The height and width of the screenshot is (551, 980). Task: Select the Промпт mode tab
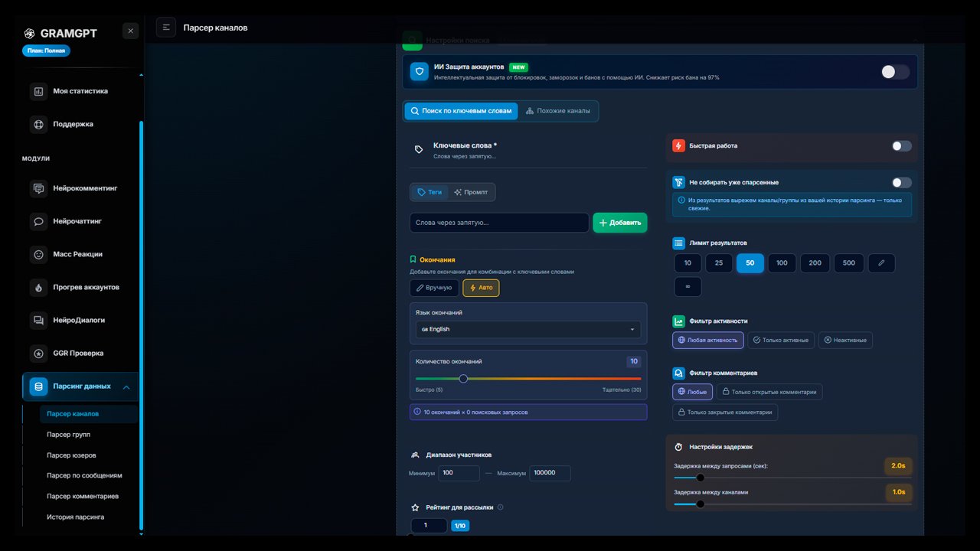(x=471, y=192)
